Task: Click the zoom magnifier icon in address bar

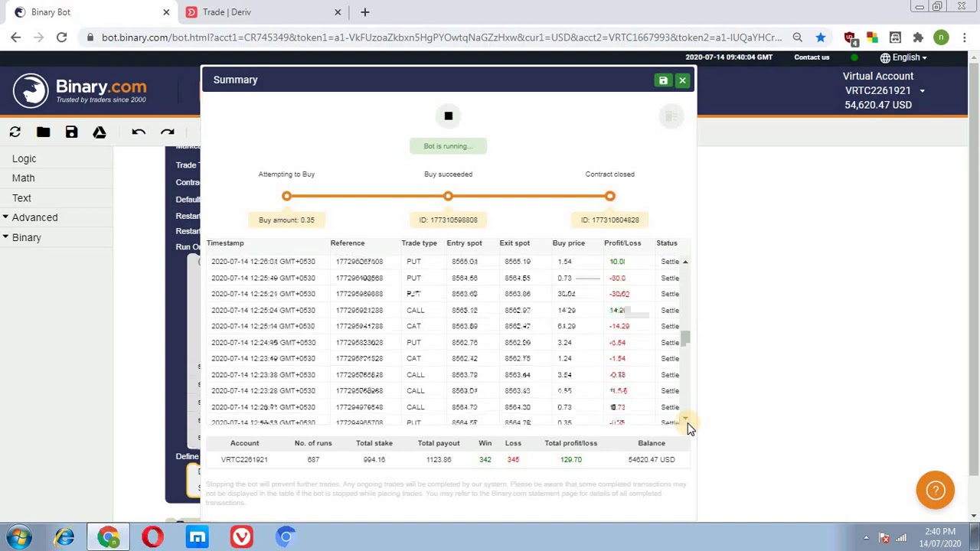Action: click(798, 37)
